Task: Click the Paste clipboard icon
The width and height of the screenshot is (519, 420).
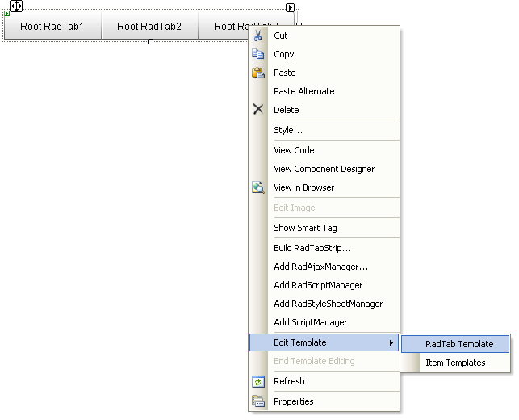Action: 258,73
